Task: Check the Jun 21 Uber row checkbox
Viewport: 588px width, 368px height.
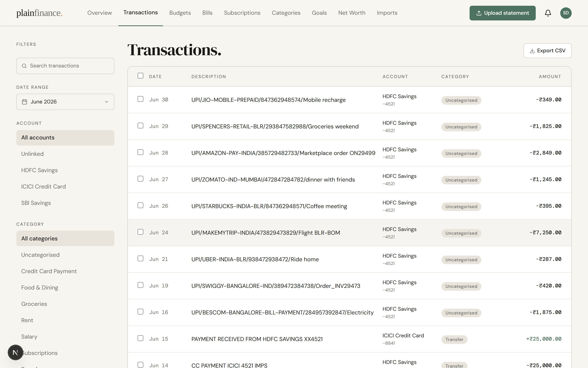Action: click(x=140, y=258)
